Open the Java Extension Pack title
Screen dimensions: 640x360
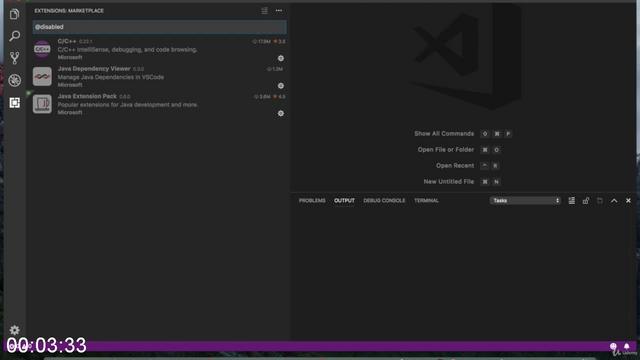[x=87, y=96]
